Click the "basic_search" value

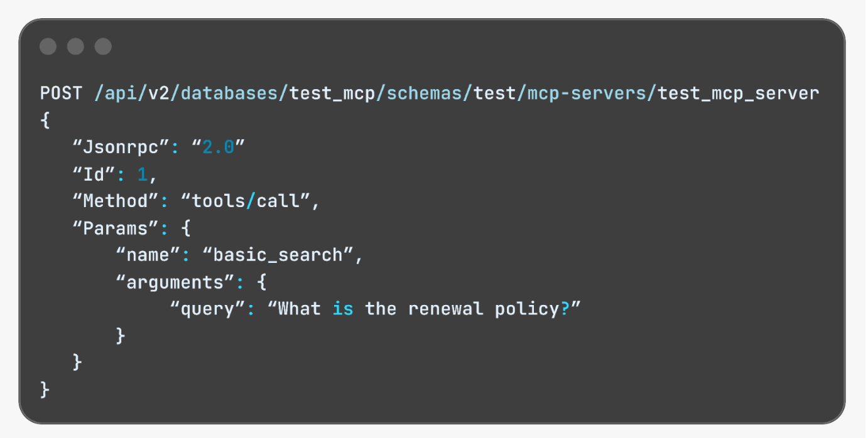coord(277,255)
